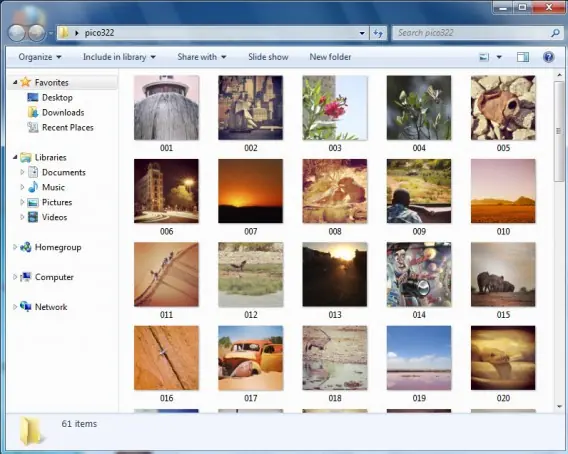Click the folder icon in address bar
Viewport: 568px width, 454px height.
pyautogui.click(x=64, y=33)
